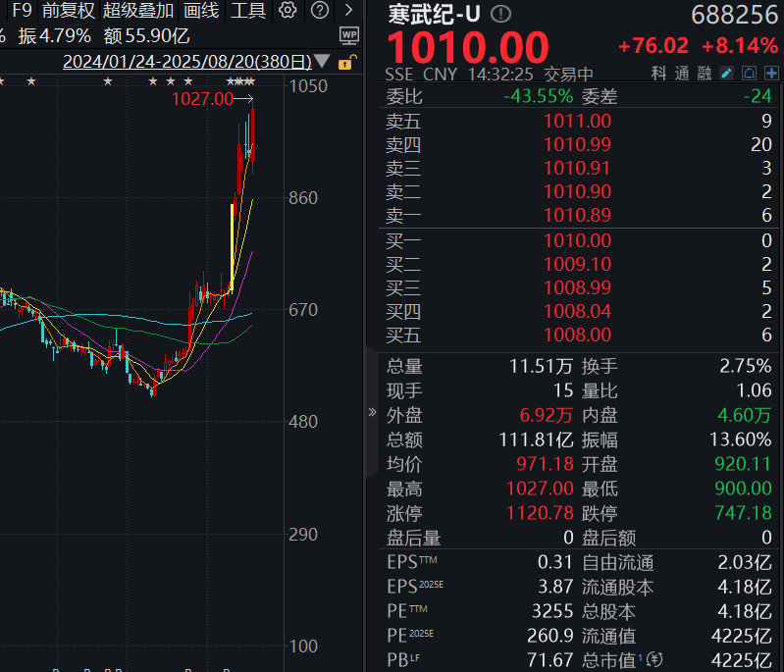This screenshot has width=784, height=672.
Task: Click 均价 value 971.18
Action: (545, 464)
